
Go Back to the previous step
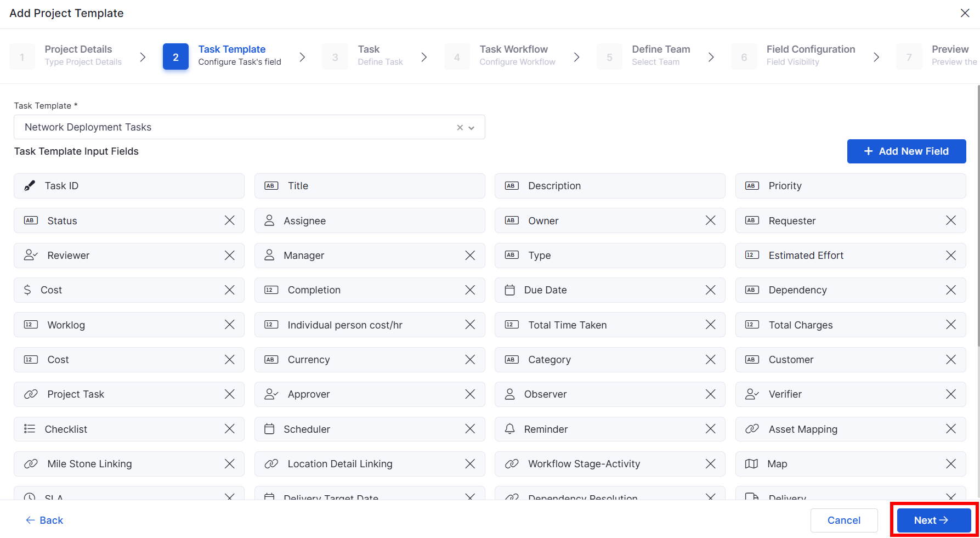coord(44,520)
